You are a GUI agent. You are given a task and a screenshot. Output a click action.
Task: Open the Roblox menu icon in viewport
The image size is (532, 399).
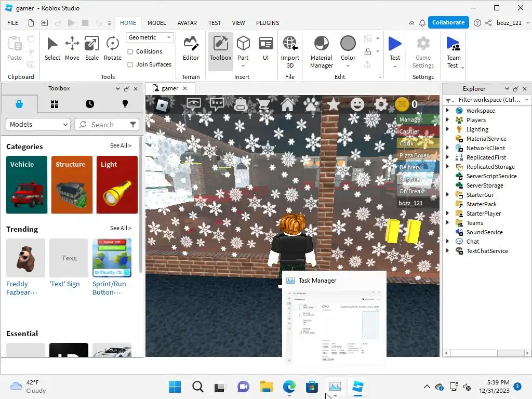[x=162, y=105]
